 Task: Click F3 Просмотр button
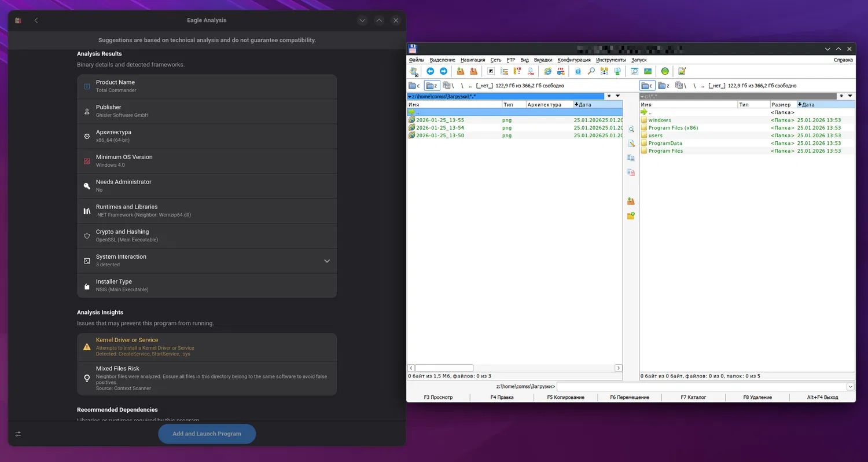click(439, 397)
